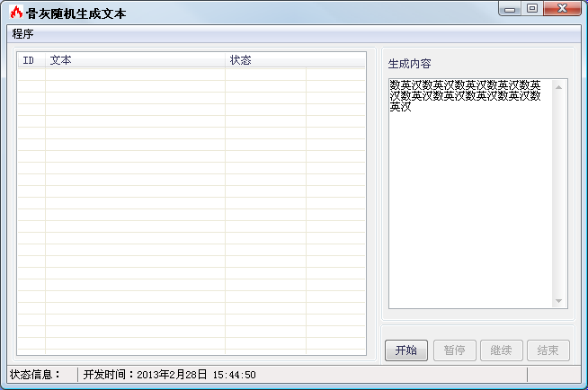The image size is (588, 390).
Task: Click the 结束 button
Action: click(x=548, y=350)
